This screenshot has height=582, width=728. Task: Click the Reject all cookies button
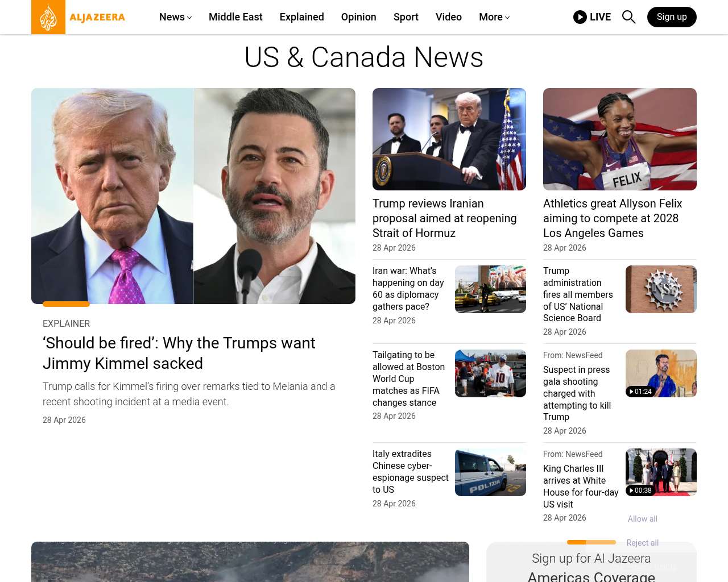click(643, 543)
